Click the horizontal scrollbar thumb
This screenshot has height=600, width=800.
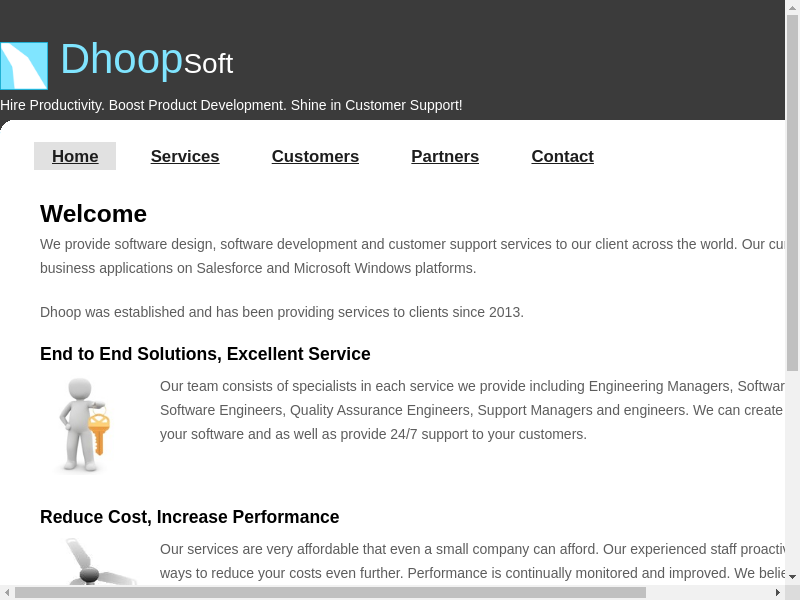click(330, 592)
